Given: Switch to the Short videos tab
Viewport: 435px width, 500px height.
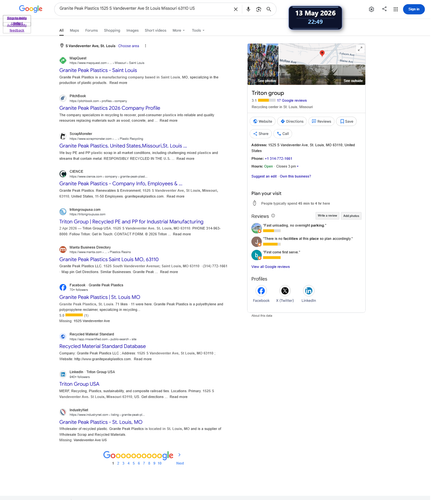Looking at the screenshot, I should (155, 30).
